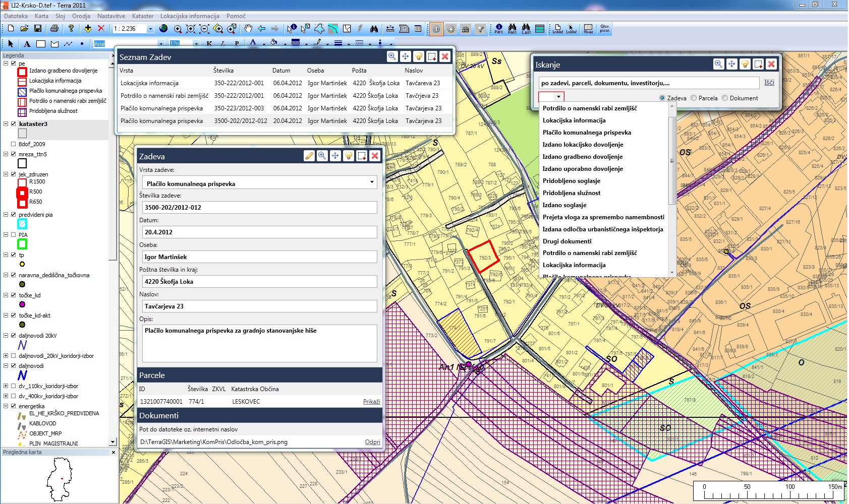Toggle the kataster3 layer checkbox
The image size is (849, 504).
click(14, 123)
